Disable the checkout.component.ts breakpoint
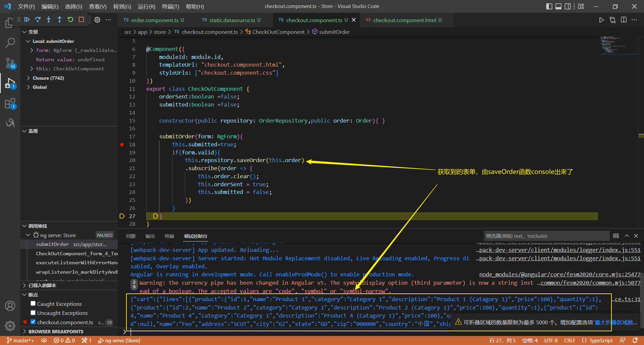Screen dimensions: 644x345 coord(33,322)
